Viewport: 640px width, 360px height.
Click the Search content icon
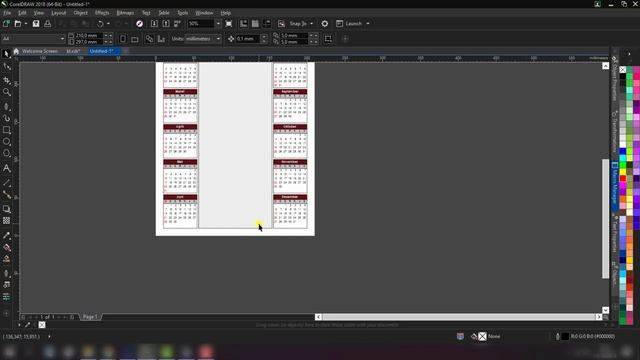pyautogui.click(x=140, y=24)
